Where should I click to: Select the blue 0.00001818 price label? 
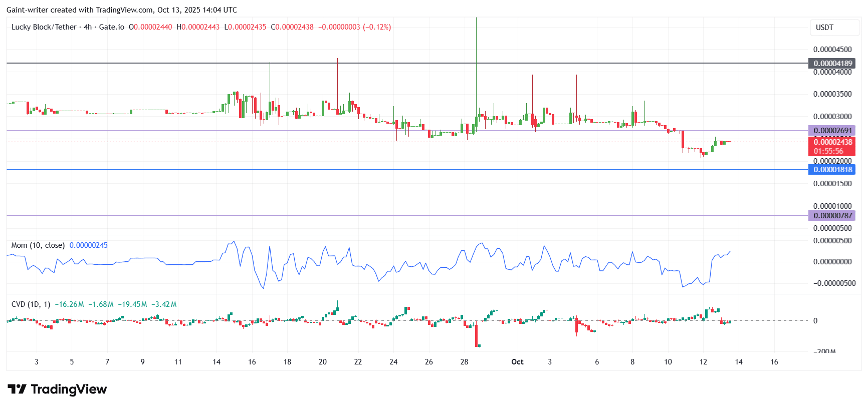(x=832, y=170)
